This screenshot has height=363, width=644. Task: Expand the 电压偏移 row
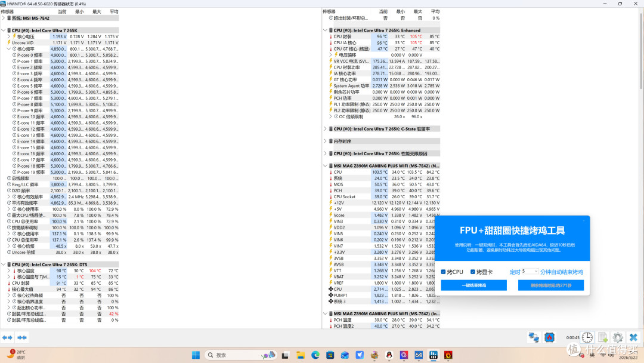tap(330, 55)
